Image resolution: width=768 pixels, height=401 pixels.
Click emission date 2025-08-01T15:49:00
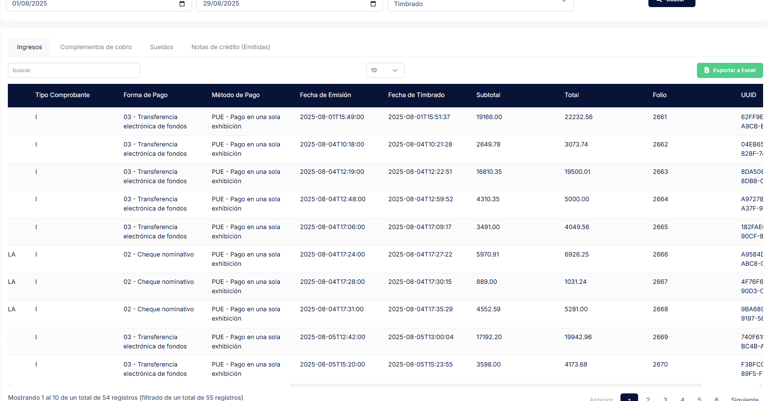[332, 117]
